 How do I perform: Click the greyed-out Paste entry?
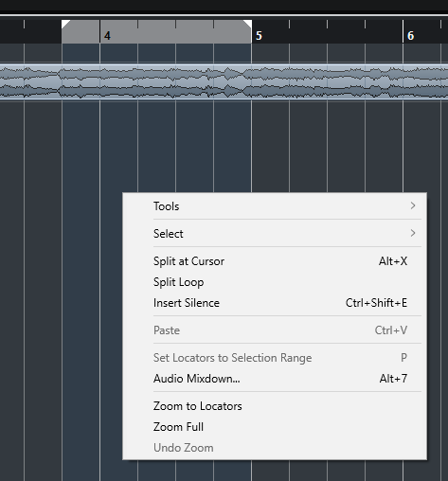(x=275, y=330)
